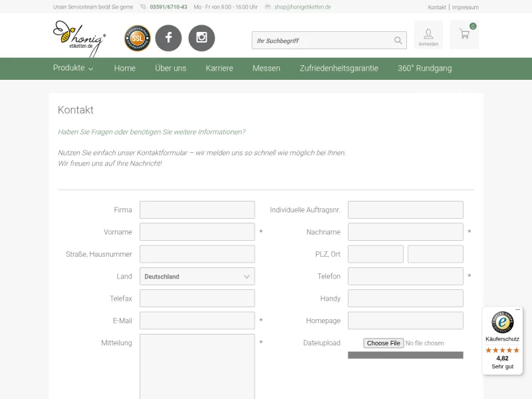Click the shop@honigetiketten.de email link
The image size is (532, 399).
click(x=303, y=7)
